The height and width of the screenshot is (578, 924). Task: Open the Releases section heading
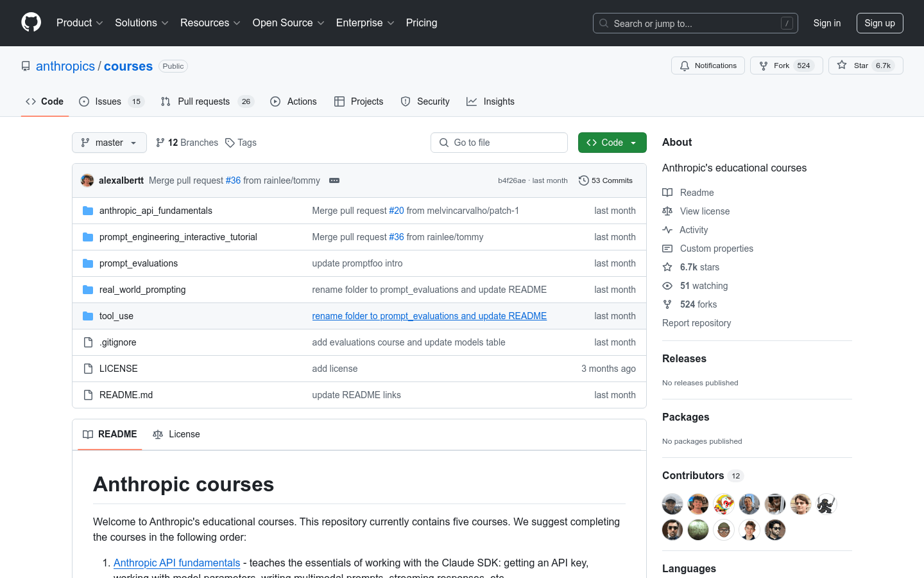(684, 358)
